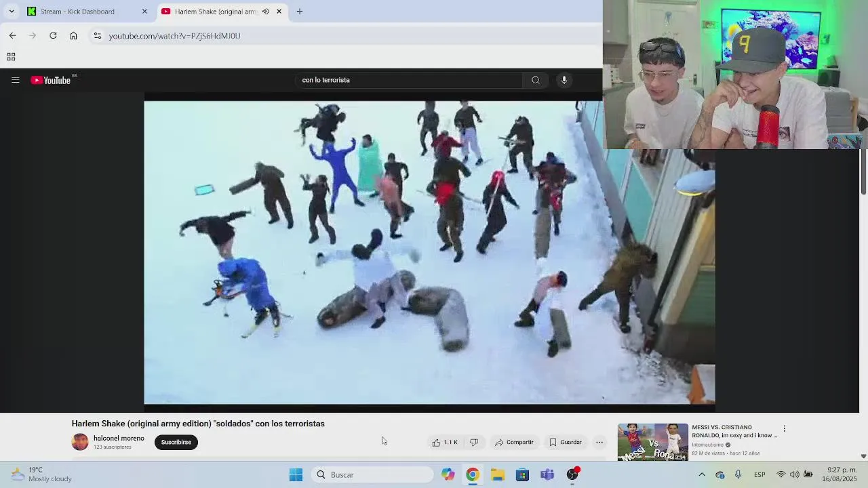The height and width of the screenshot is (488, 868).
Task: Click the youtube.com address bar URL
Action: (x=175, y=36)
